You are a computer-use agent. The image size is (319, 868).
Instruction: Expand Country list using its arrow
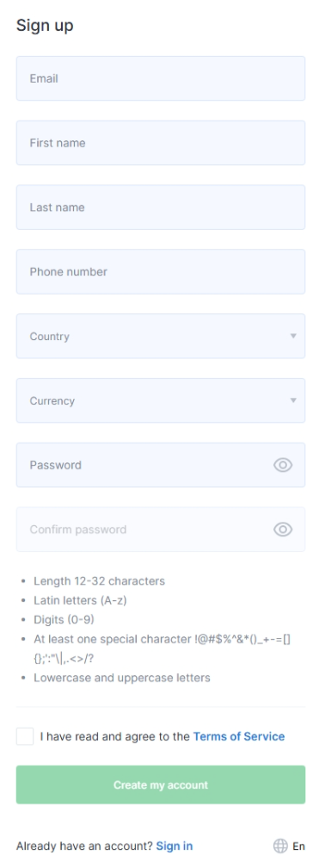pos(293,336)
